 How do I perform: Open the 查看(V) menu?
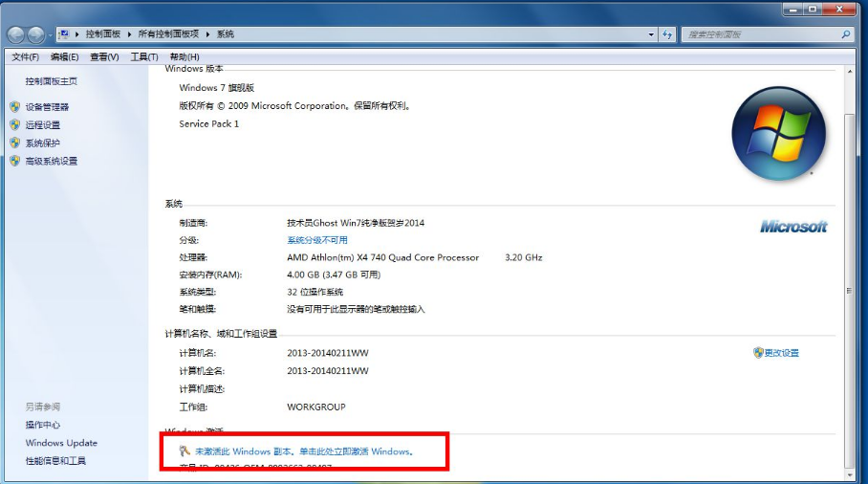pyautogui.click(x=104, y=56)
